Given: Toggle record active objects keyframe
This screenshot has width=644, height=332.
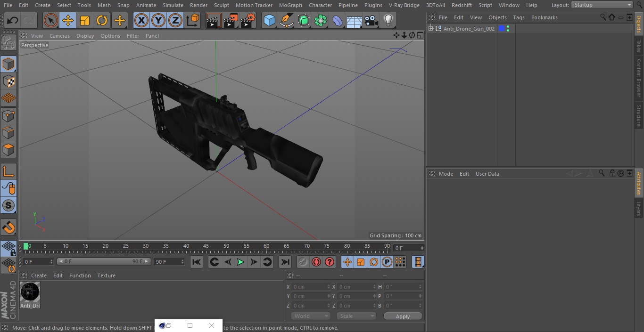Looking at the screenshot, I should click(303, 262).
